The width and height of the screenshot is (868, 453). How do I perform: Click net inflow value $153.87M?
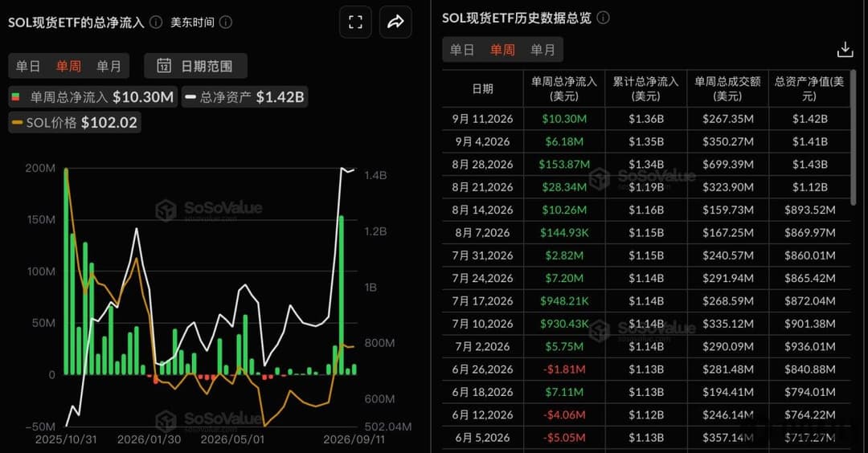564,165
